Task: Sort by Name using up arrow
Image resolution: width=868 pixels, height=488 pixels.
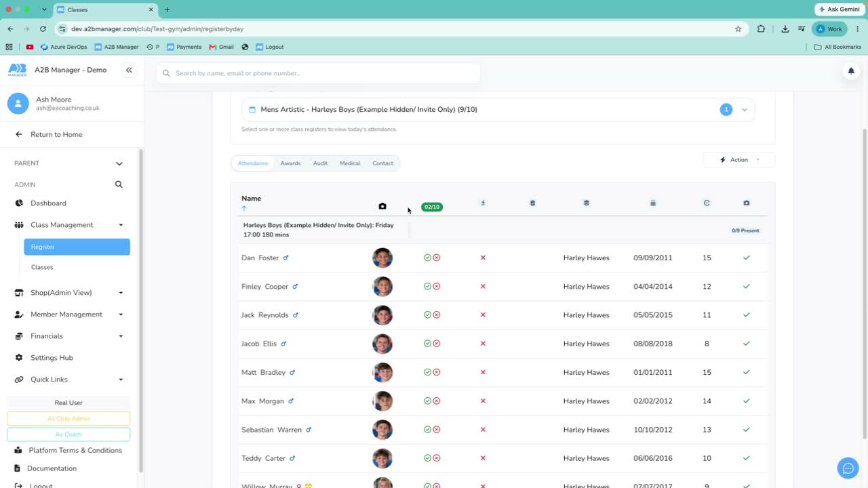Action: point(244,208)
